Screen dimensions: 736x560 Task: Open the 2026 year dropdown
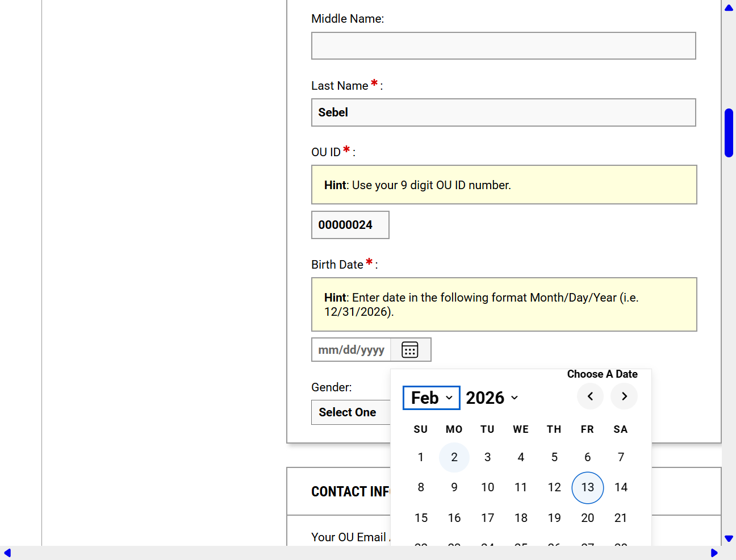pos(492,398)
